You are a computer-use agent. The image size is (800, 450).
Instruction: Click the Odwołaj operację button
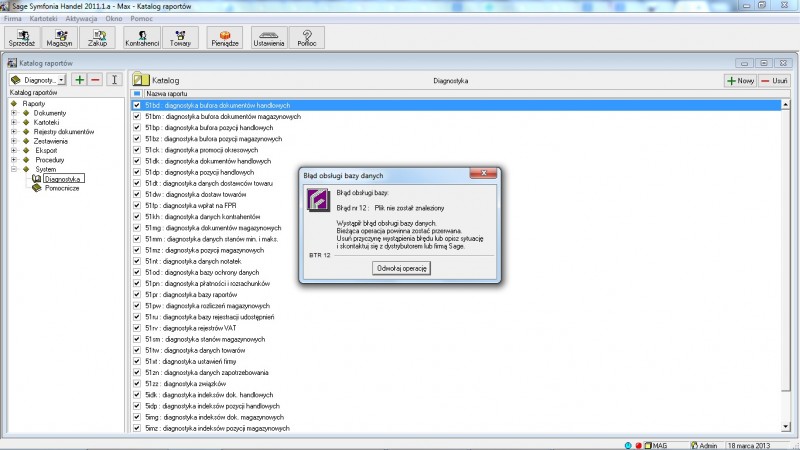[402, 268]
